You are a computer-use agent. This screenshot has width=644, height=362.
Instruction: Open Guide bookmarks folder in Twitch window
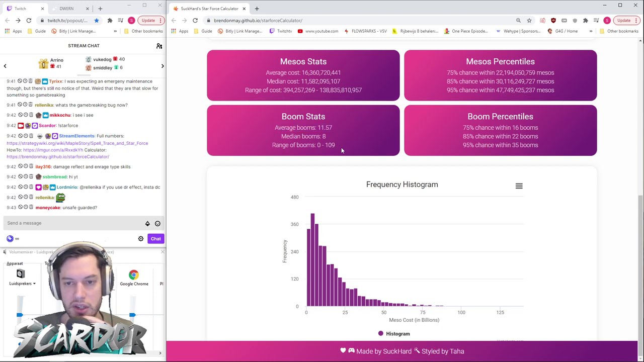[x=36, y=31]
